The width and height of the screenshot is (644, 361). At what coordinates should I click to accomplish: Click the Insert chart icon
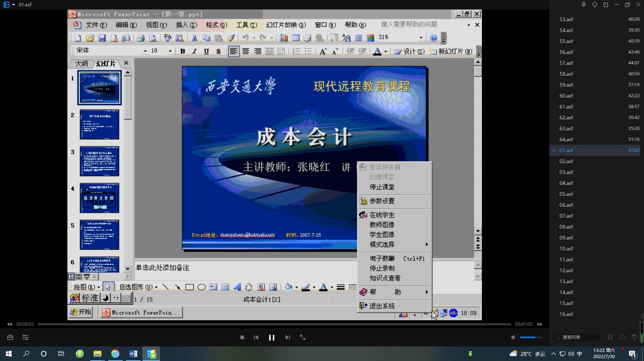pyautogui.click(x=284, y=38)
